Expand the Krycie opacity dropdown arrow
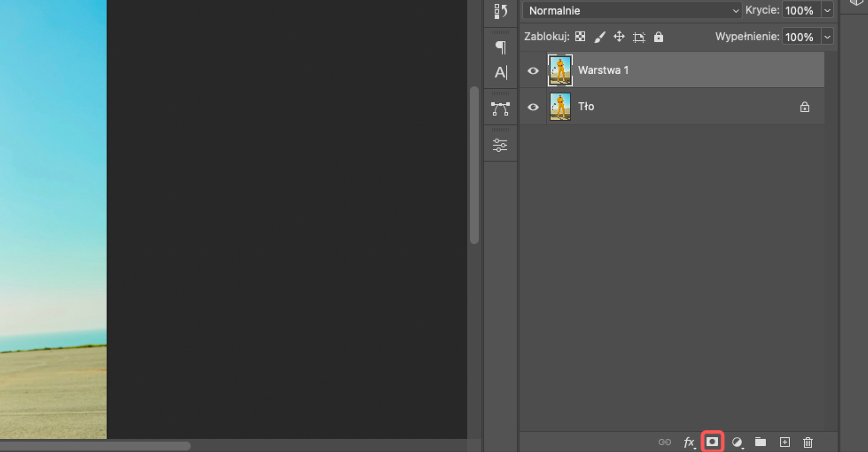Screen dimensions: 868x452 (827, 10)
